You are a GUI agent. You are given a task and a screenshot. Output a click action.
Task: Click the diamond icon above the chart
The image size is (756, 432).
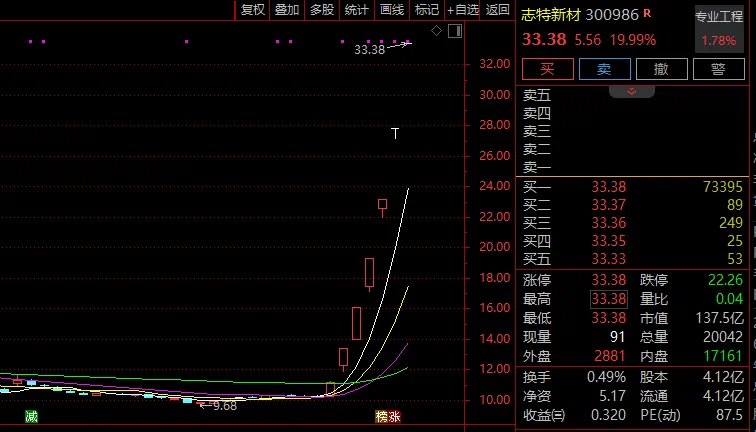tap(436, 32)
